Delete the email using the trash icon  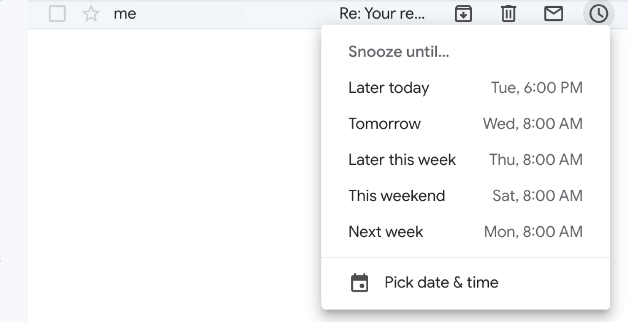tap(508, 13)
